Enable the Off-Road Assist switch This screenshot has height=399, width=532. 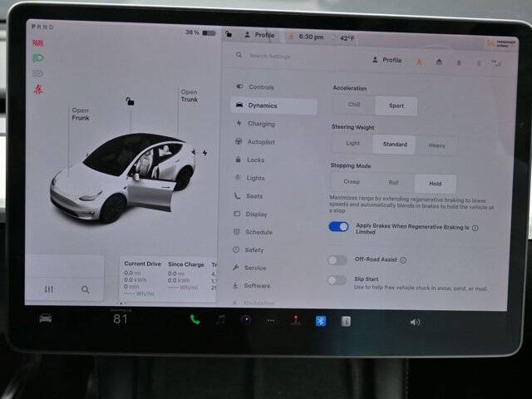(337, 260)
